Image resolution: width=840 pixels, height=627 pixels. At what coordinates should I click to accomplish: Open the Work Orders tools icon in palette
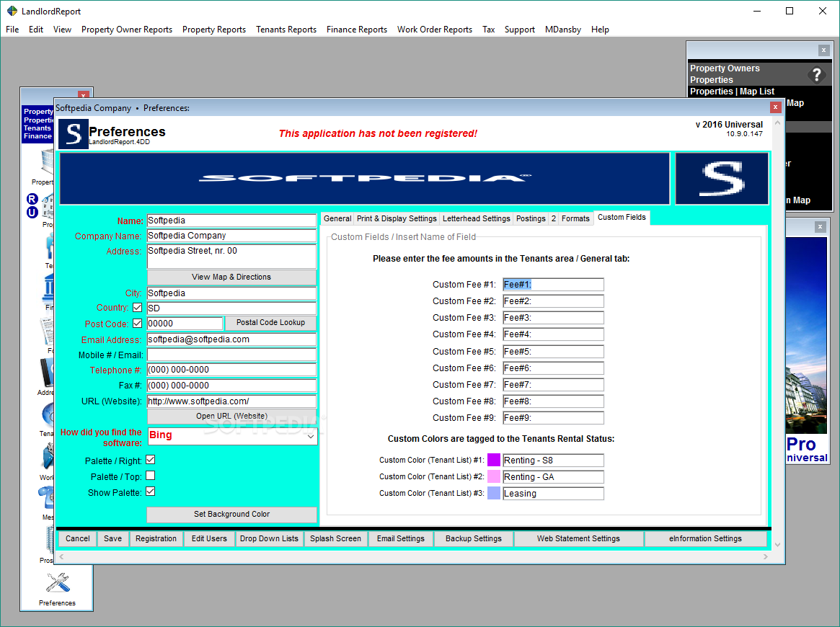pyautogui.click(x=48, y=457)
